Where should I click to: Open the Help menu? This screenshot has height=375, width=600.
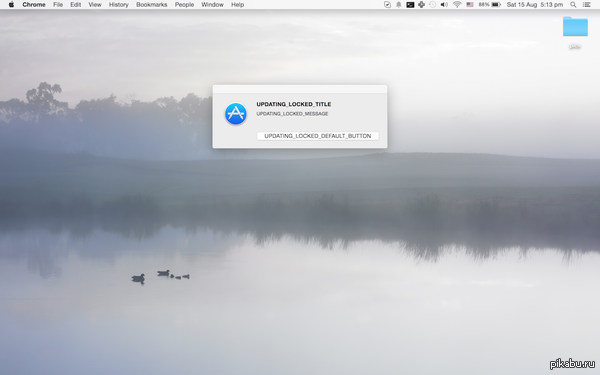[x=237, y=5]
